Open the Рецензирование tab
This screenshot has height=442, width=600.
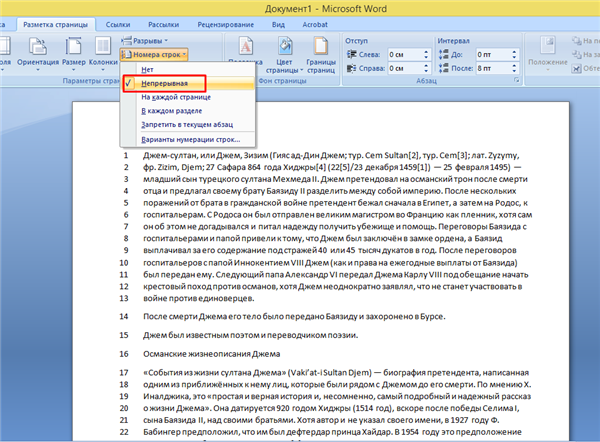point(225,25)
